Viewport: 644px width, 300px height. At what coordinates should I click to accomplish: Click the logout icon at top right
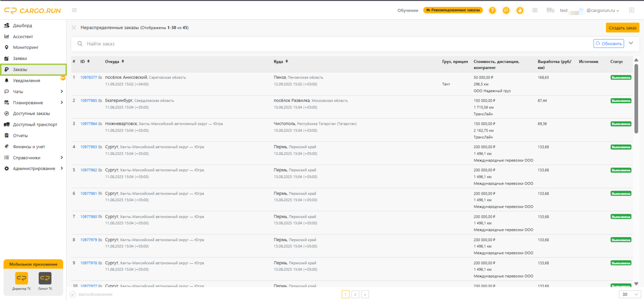tap(631, 10)
